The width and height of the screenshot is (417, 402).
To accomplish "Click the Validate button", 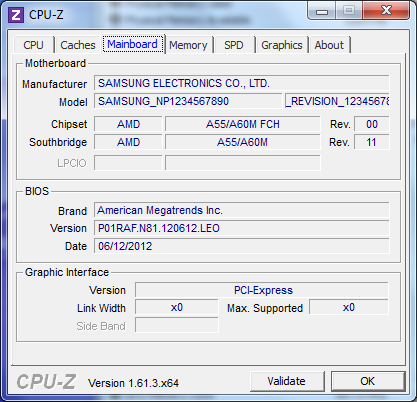I will (287, 381).
